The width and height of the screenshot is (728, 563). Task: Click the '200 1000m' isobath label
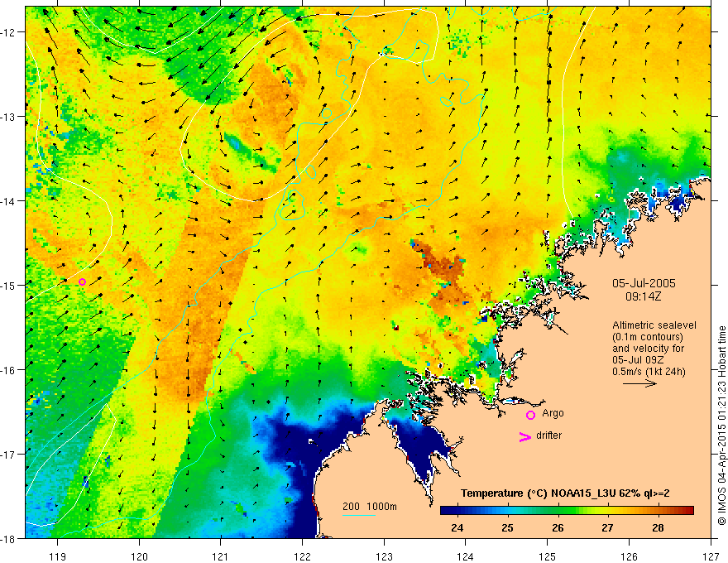coord(370,507)
